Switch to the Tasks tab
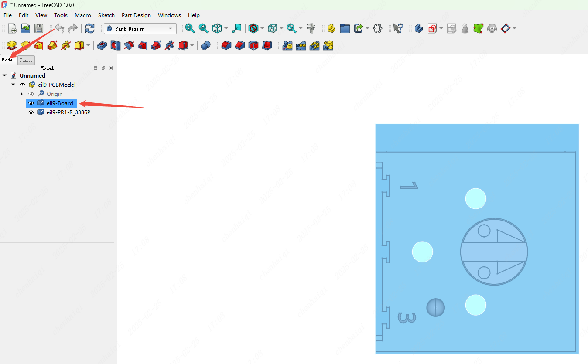588x364 pixels. coord(26,61)
